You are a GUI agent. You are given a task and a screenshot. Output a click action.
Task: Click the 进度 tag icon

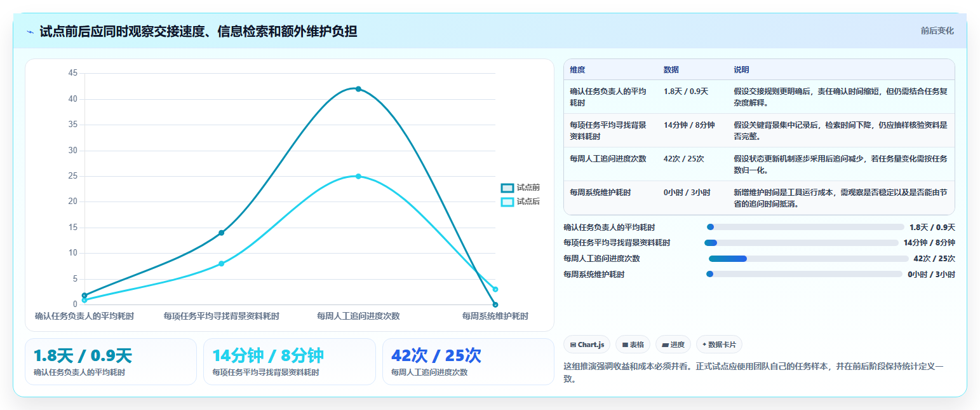[x=665, y=345]
